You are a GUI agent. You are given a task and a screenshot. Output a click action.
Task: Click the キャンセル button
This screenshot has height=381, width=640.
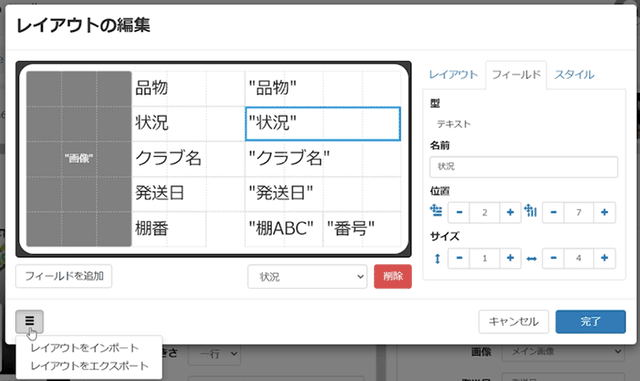click(513, 322)
